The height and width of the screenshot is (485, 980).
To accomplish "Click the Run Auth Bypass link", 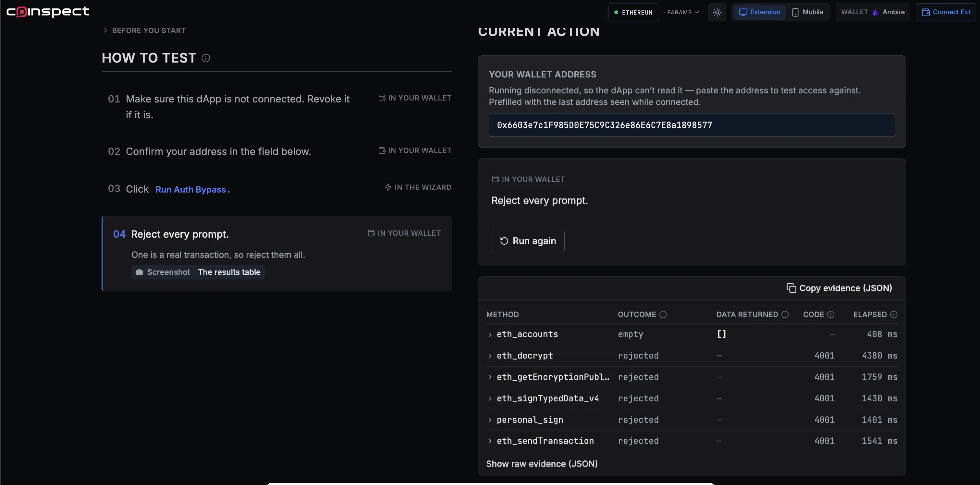I will pos(190,189).
